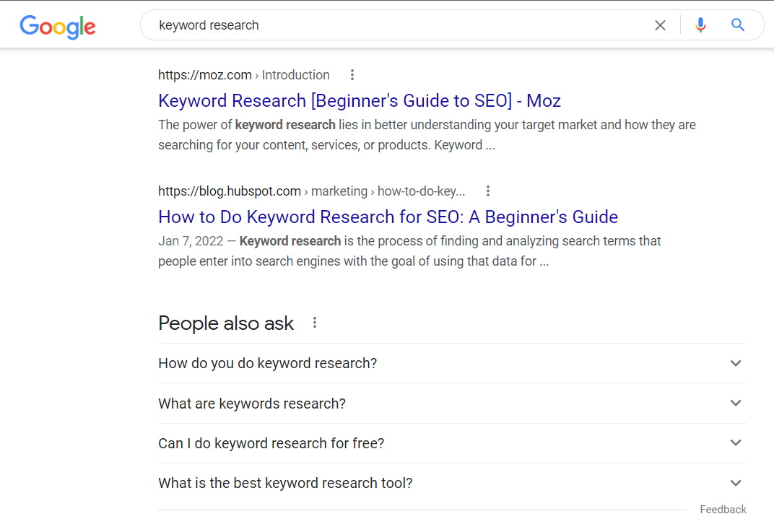The width and height of the screenshot is (774, 532).
Task: Click the blue G in the Google logo
Action: click(x=29, y=27)
